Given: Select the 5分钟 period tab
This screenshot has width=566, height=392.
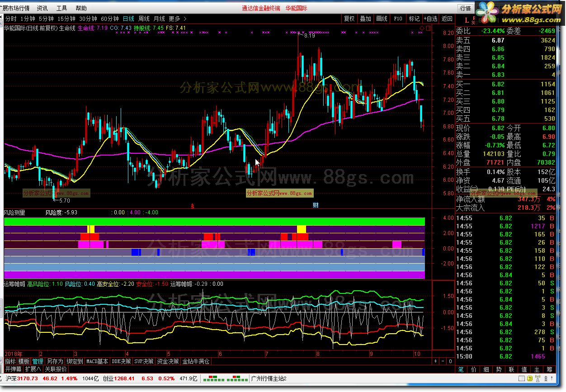Looking at the screenshot, I should click(x=46, y=19).
